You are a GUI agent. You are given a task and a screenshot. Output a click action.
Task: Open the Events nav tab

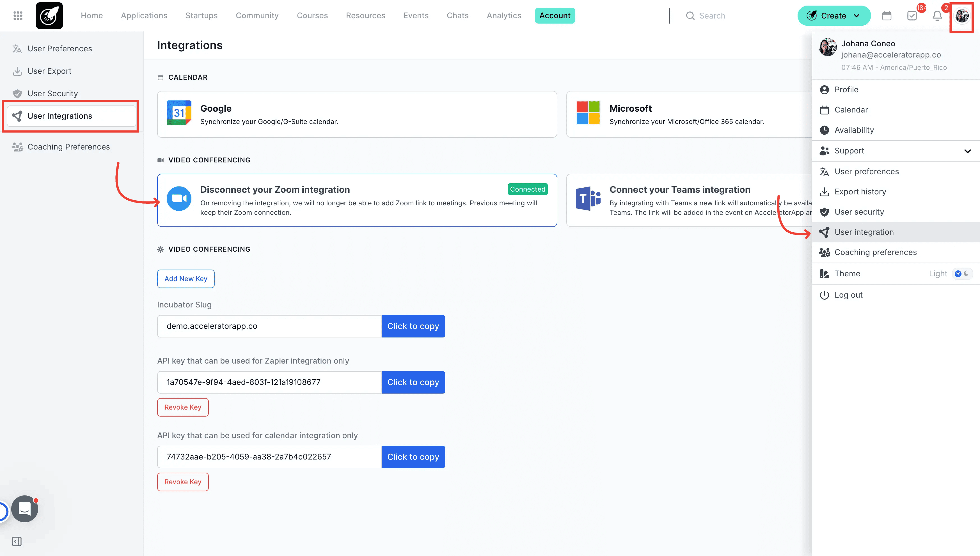[416, 16]
